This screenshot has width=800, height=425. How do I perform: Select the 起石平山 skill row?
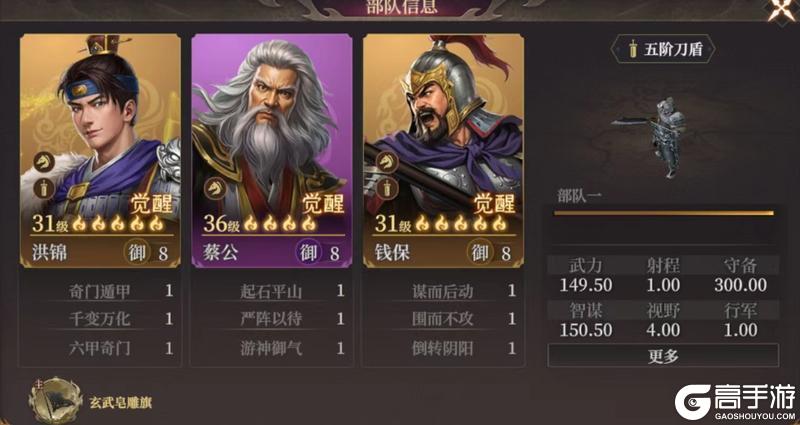(x=271, y=292)
